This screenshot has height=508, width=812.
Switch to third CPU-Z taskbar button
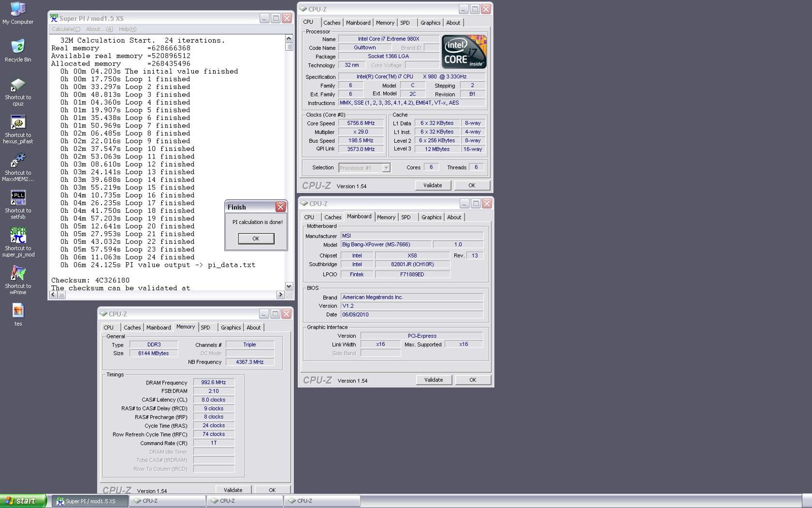click(322, 501)
